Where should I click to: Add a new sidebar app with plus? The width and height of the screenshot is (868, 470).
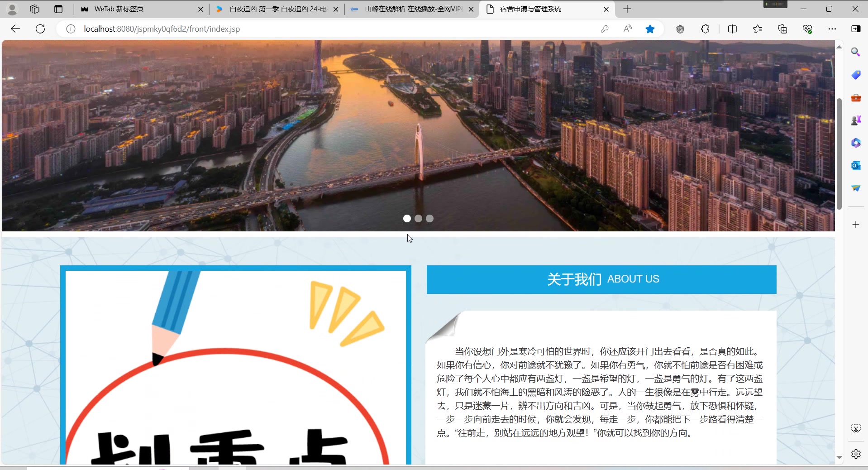point(855,225)
